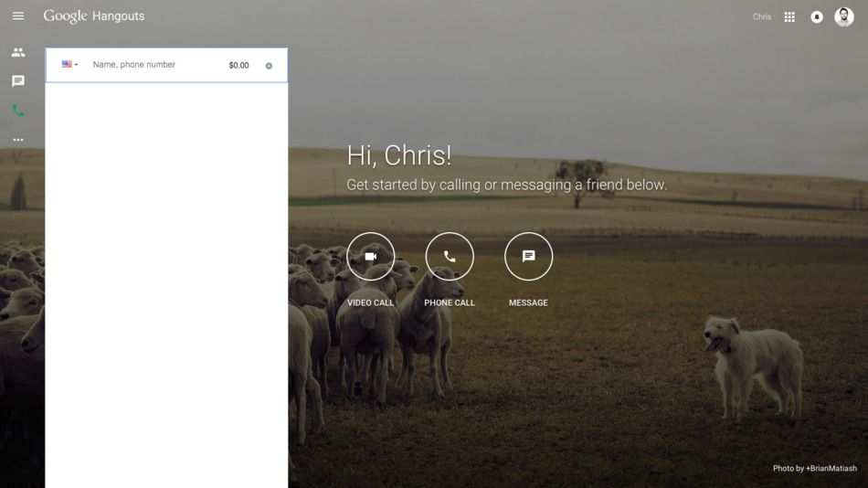
Task: Click the $0.00 calling credit balance
Action: [x=238, y=66]
